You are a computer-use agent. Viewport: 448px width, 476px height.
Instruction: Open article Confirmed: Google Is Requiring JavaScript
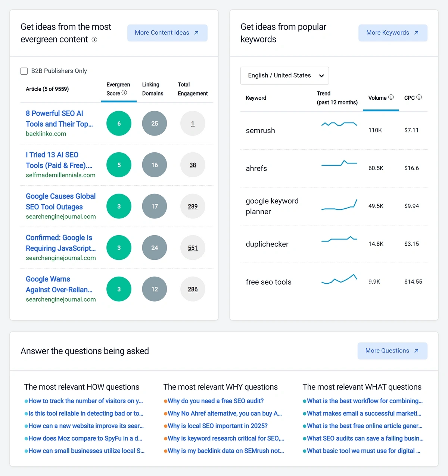(x=60, y=243)
